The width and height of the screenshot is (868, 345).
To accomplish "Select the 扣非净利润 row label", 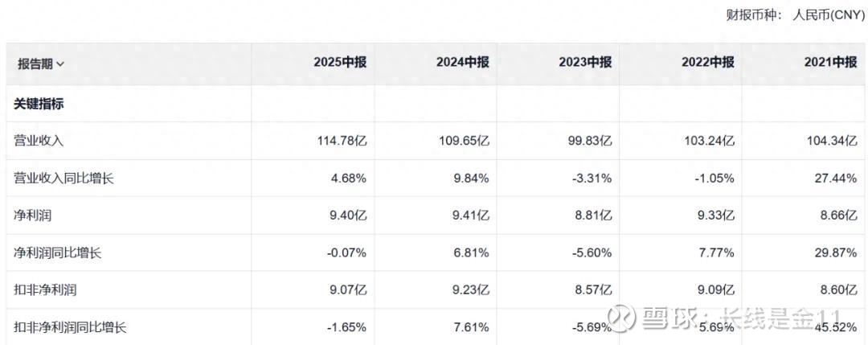I will pos(46,290).
